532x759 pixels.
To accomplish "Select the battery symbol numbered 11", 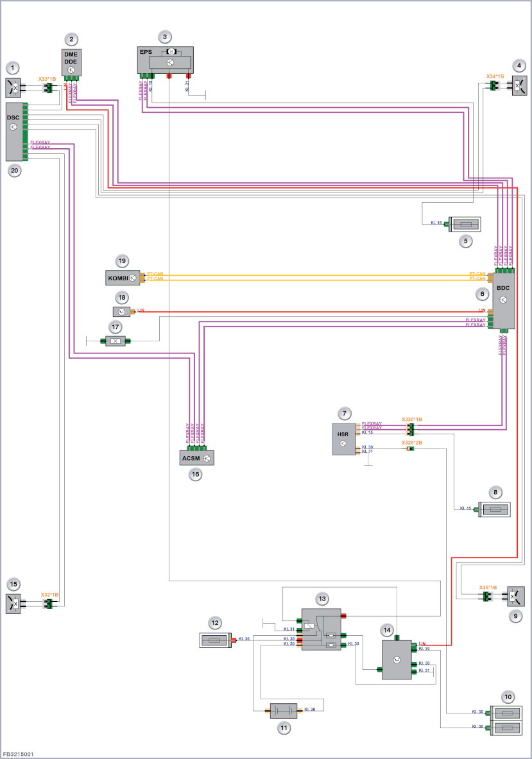I will (283, 711).
